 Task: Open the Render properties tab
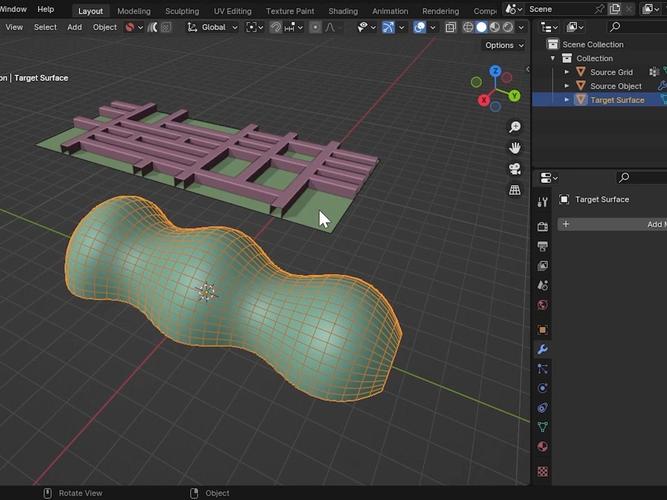point(542,226)
